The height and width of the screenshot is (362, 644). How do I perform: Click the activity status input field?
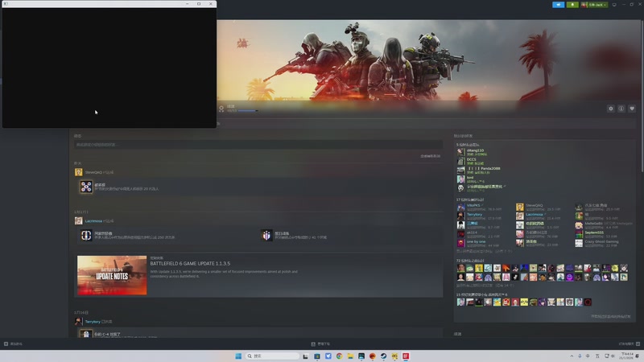click(x=258, y=145)
